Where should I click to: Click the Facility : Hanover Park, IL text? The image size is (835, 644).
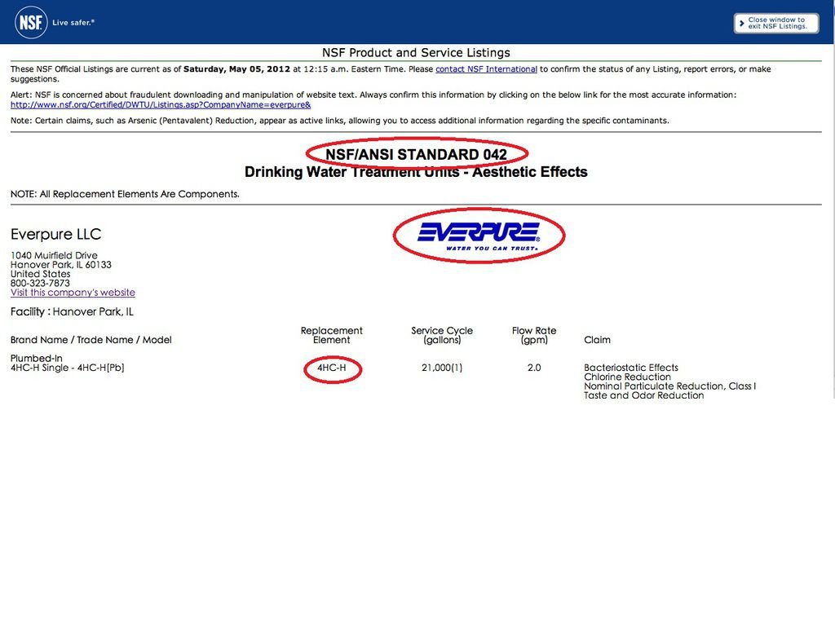(72, 312)
